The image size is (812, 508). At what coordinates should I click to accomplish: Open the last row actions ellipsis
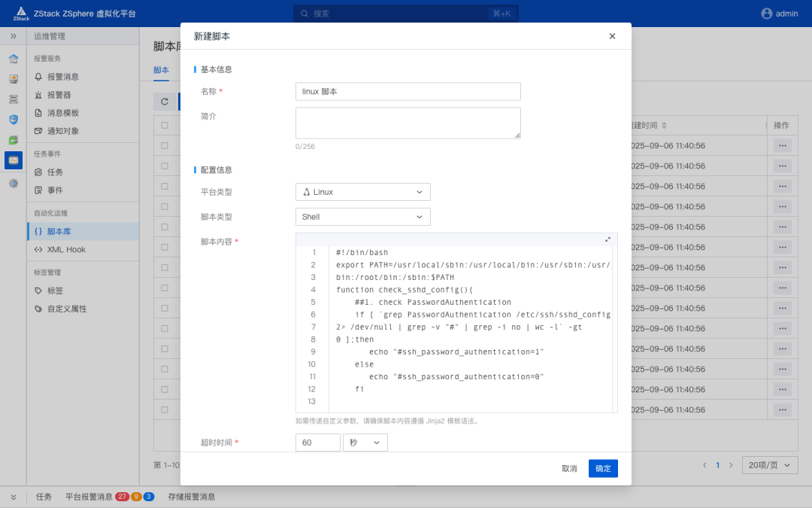pos(783,409)
